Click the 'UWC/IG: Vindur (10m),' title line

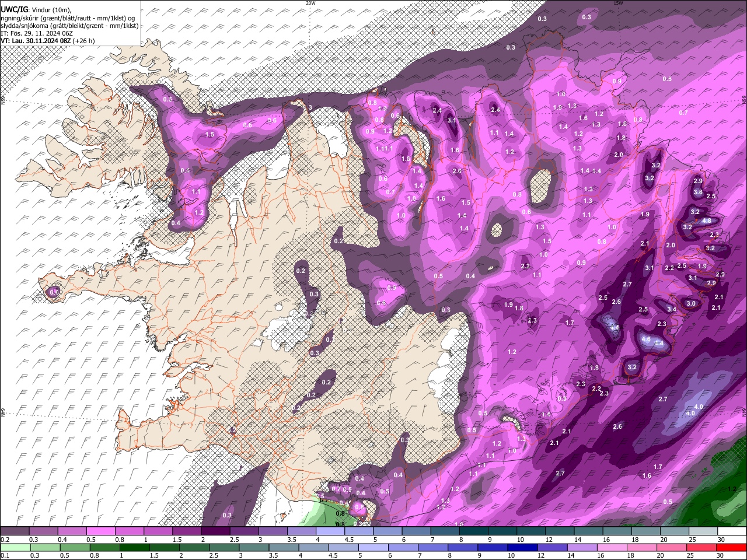pos(36,9)
